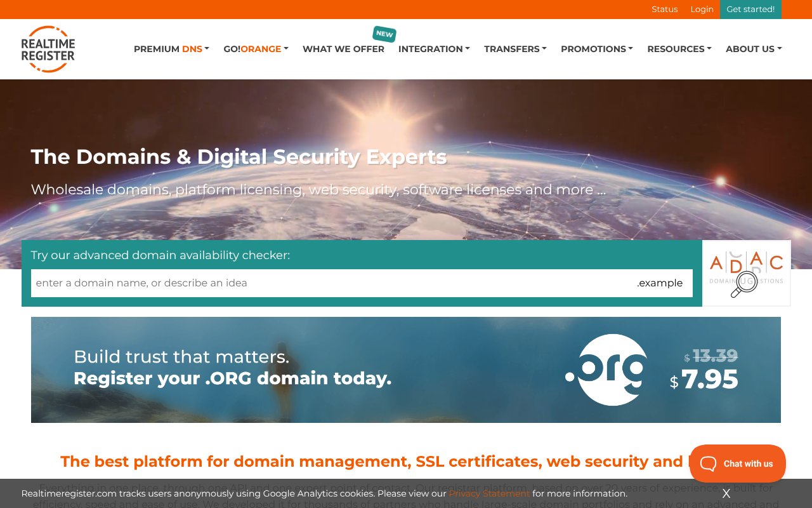The image size is (812, 508).
Task: Select the WHAT WE OFFER menu item
Action: pos(343,49)
